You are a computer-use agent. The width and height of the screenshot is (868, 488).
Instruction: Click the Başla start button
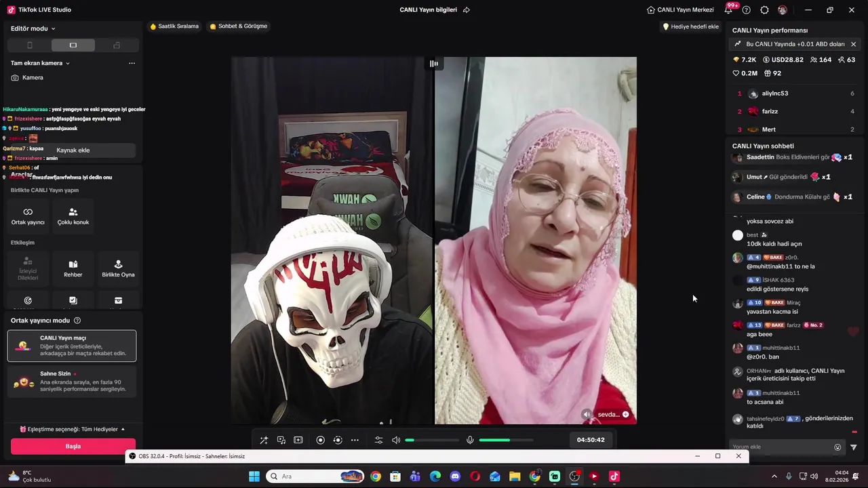[x=73, y=447]
